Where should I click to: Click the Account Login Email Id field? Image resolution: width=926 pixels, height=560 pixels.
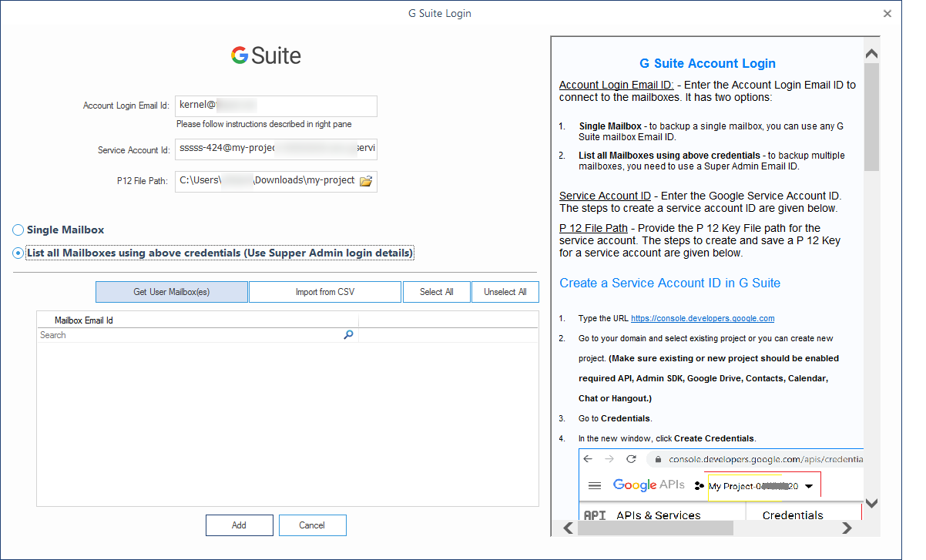tap(276, 106)
